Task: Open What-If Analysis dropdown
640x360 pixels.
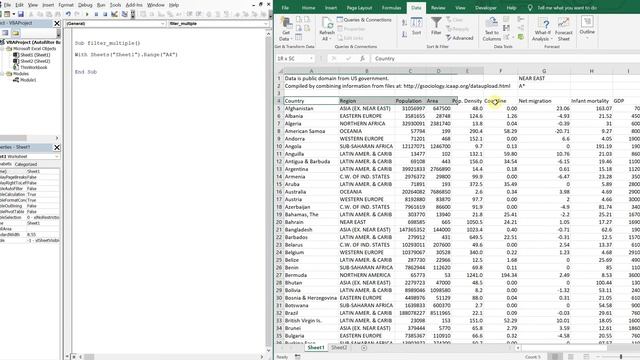Action: [x=542, y=29]
